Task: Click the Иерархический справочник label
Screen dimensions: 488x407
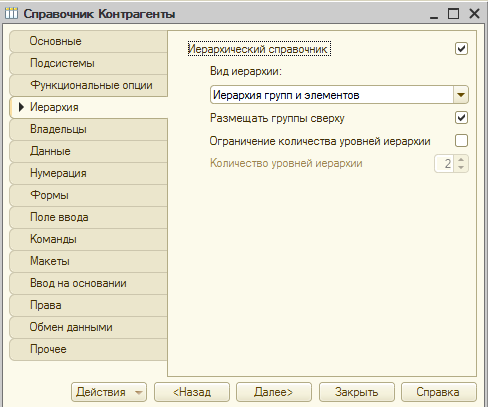Action: [259, 49]
